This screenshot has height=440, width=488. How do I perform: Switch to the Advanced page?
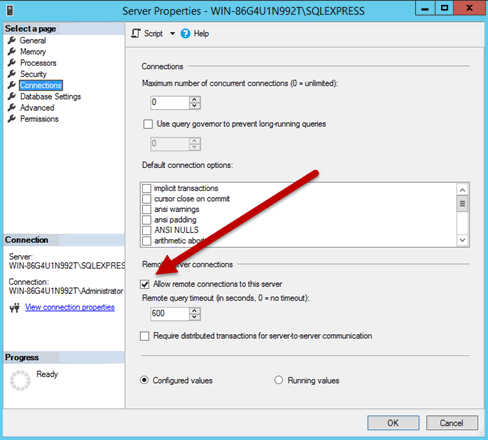37,108
